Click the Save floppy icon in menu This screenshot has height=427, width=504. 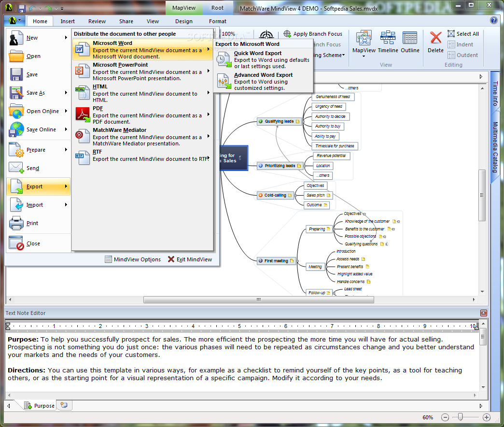pos(16,74)
